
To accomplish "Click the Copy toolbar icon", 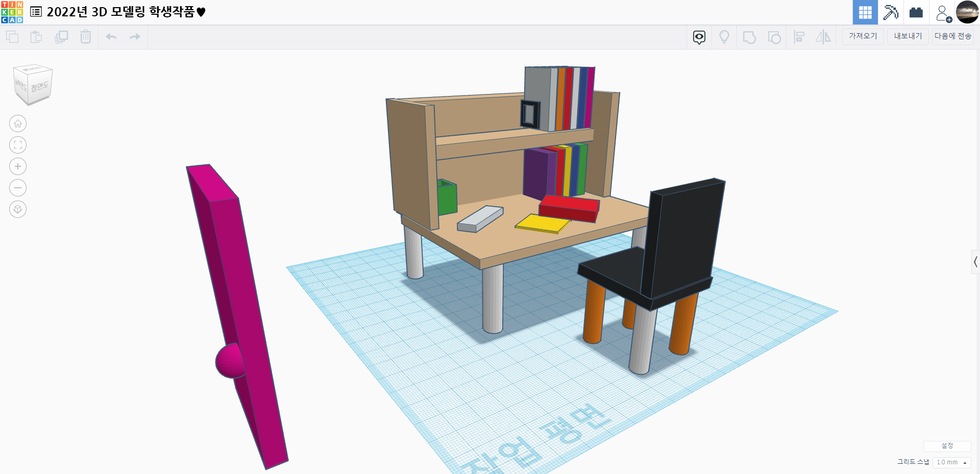I will click(12, 37).
